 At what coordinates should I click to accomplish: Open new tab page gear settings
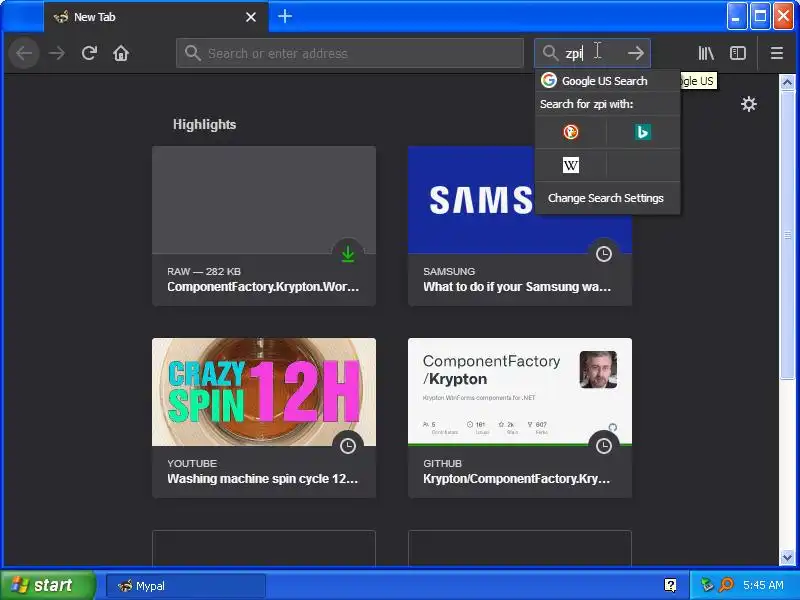click(748, 104)
